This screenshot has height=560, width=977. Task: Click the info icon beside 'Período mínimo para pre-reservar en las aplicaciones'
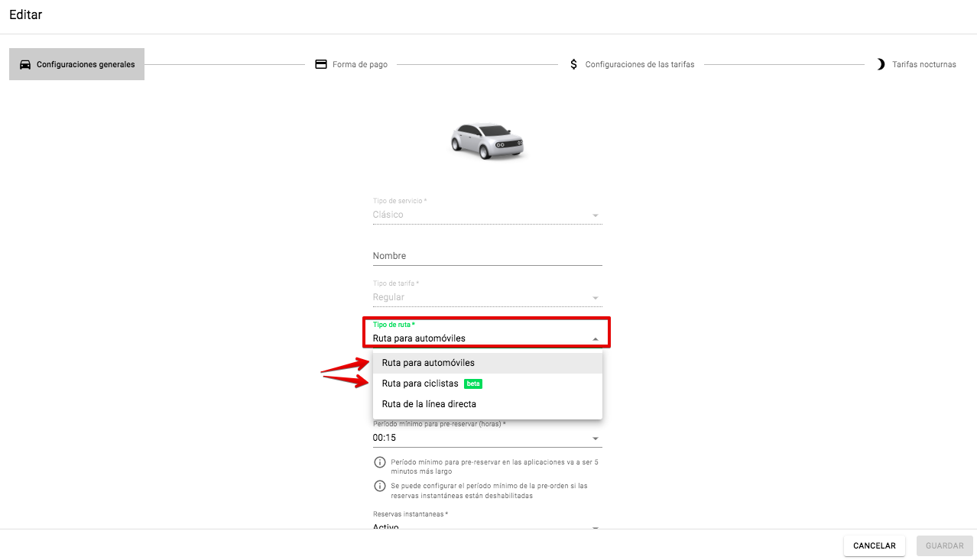coord(379,463)
